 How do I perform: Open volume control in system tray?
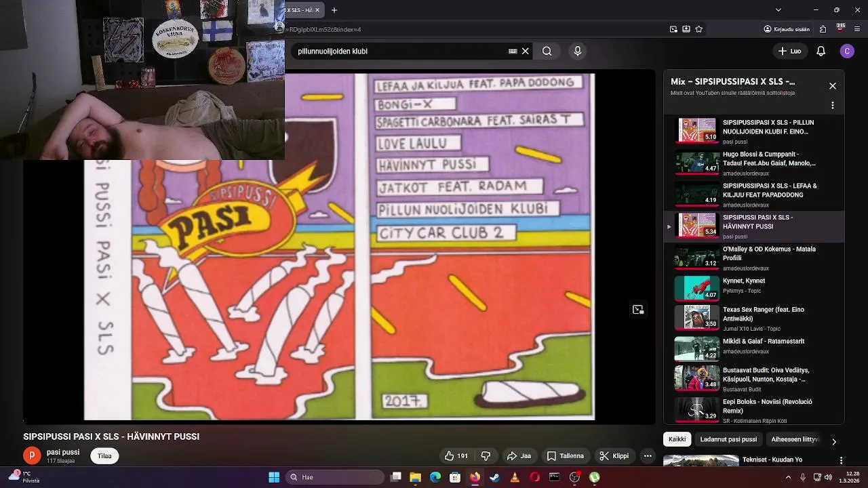(829, 477)
